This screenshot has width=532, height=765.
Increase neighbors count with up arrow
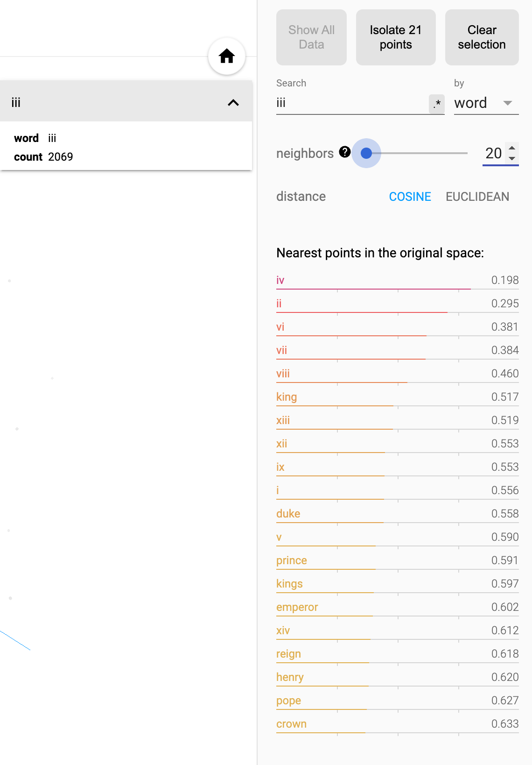coord(512,148)
